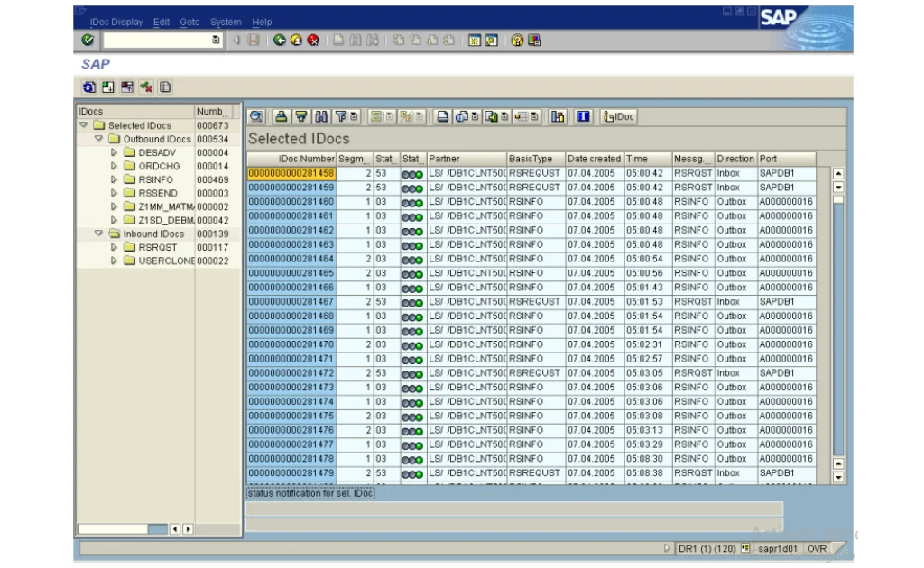This screenshot has height=568, width=924.
Task: Click the green checkmark Enter icon
Action: (x=88, y=40)
